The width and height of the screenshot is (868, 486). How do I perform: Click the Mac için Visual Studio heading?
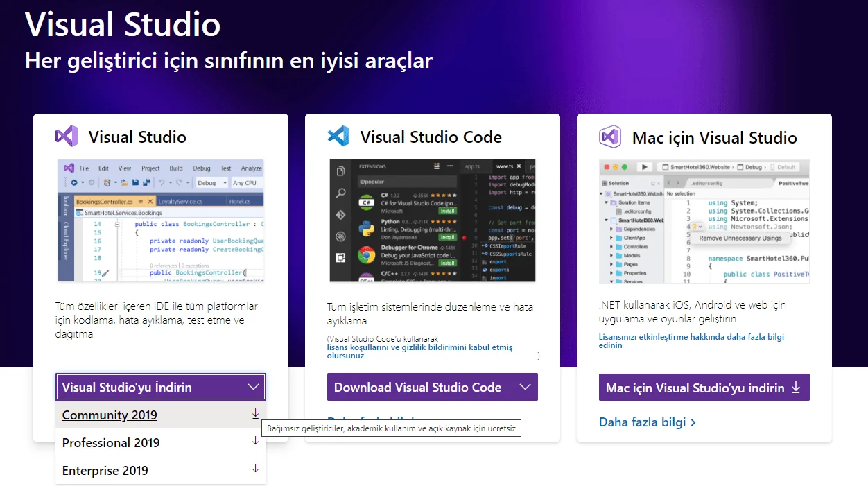click(x=715, y=137)
